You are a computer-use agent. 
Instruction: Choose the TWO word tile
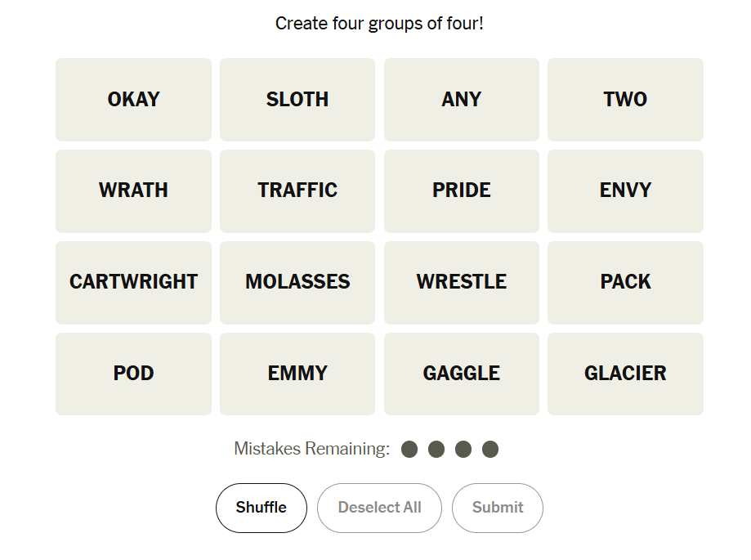point(625,100)
